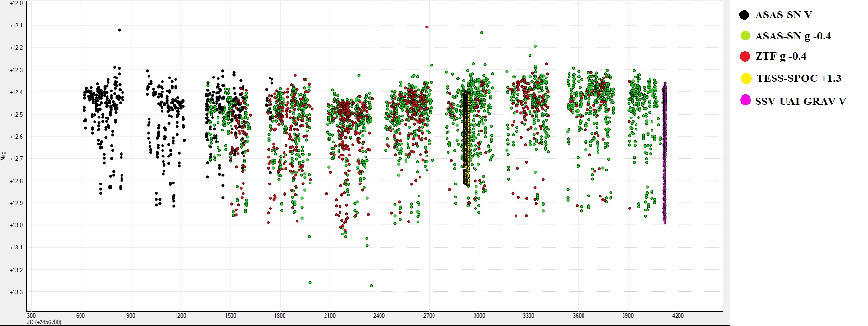Select the 'ZTF g -0.4' legend label
This screenshot has width=868, height=326.
pos(781,56)
